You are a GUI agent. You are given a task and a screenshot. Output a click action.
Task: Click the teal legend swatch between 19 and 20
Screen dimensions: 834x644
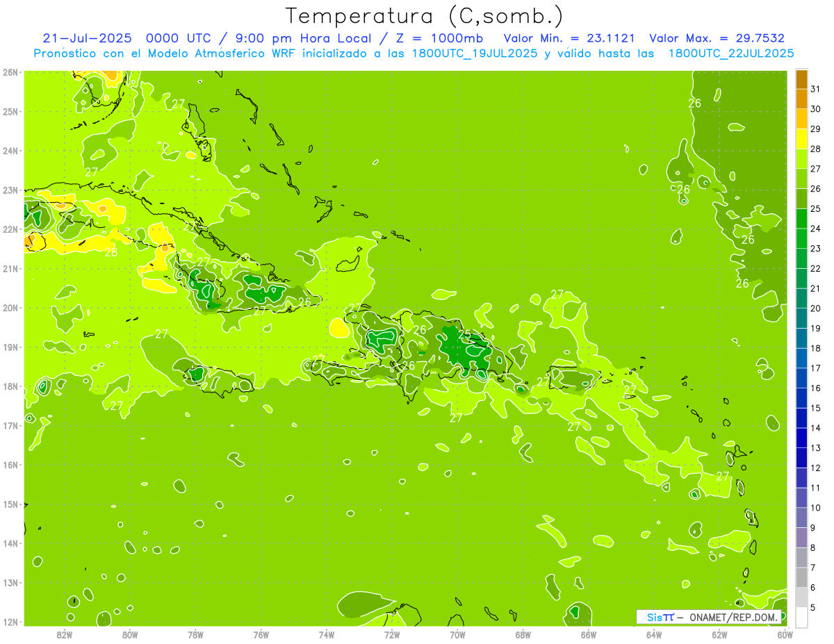(x=801, y=318)
